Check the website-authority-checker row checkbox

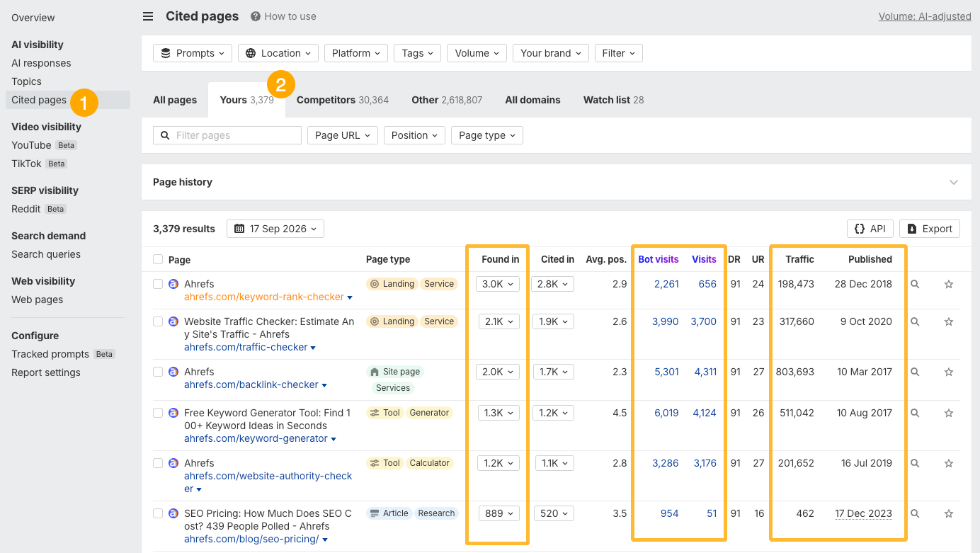158,463
